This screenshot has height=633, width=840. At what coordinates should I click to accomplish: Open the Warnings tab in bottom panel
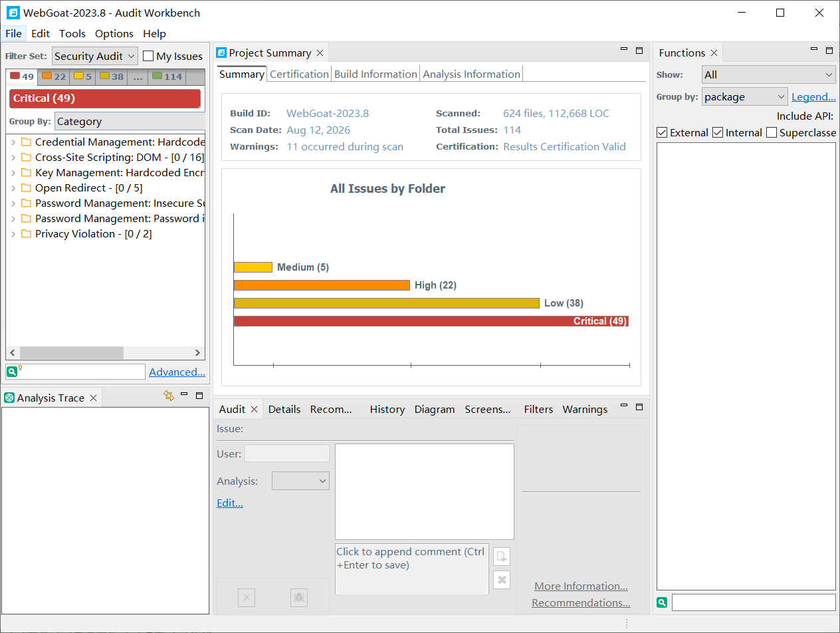pos(585,410)
